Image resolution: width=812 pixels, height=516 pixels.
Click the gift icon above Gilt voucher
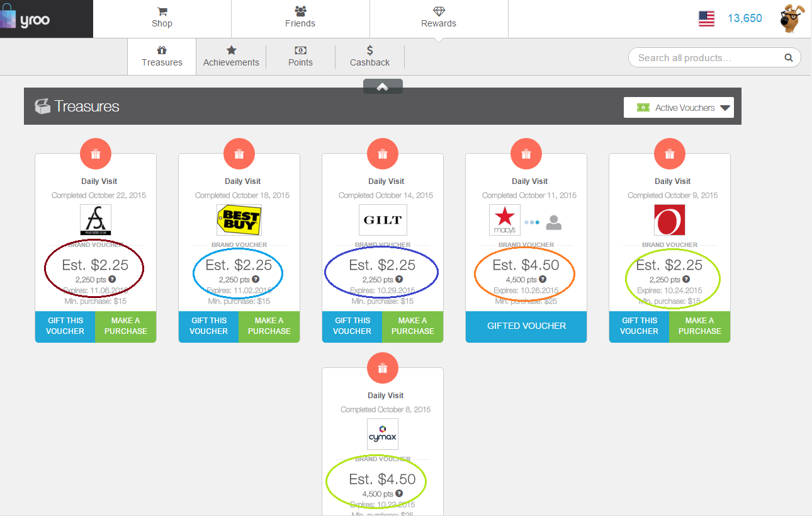coord(383,154)
